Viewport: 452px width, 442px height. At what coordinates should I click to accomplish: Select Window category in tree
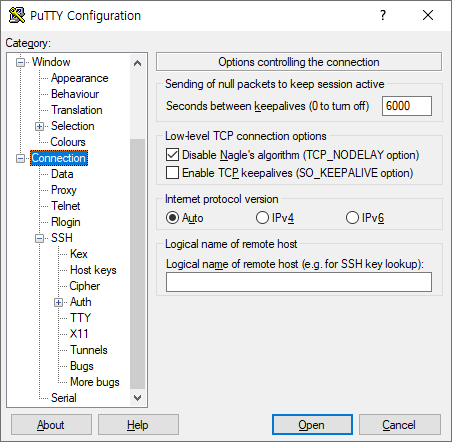(x=51, y=62)
